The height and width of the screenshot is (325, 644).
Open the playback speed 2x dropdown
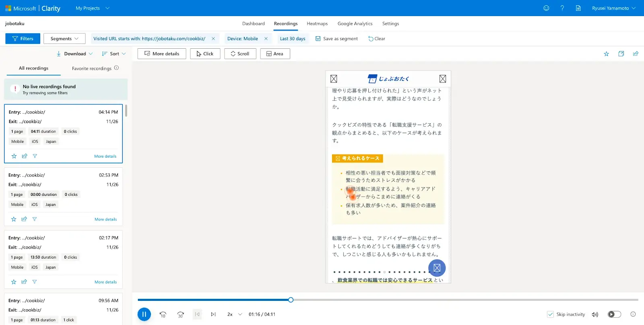[235, 314]
